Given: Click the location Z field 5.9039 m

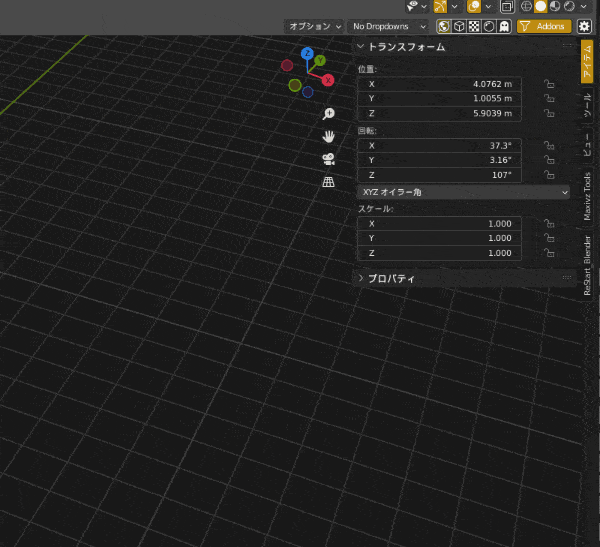Looking at the screenshot, I should pyautogui.click(x=439, y=113).
